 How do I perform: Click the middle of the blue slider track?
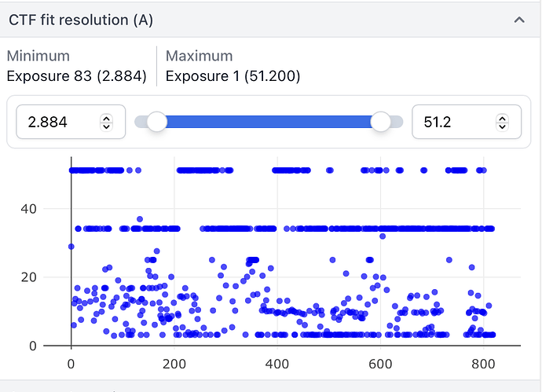[269, 121]
